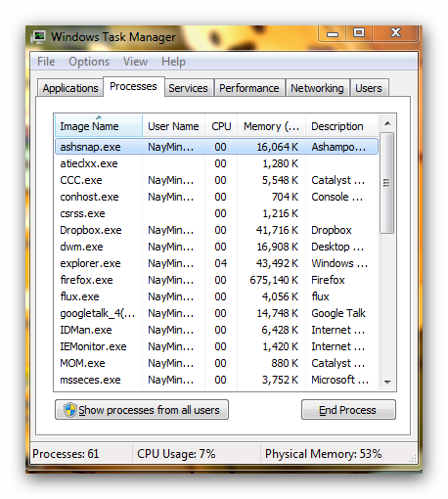Click Processes: 61 in status bar

point(66,454)
